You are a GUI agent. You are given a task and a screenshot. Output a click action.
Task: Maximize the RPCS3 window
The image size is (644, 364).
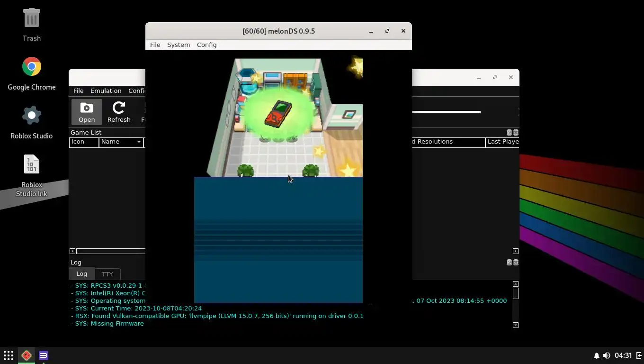(495, 77)
